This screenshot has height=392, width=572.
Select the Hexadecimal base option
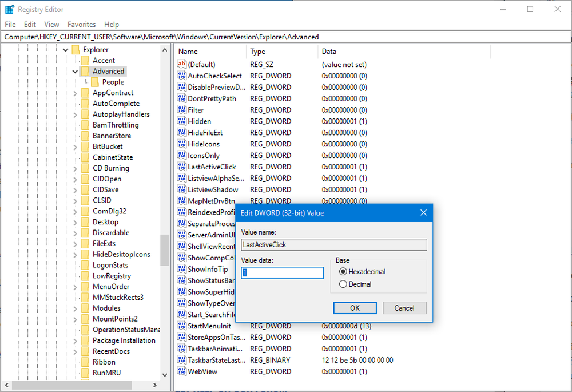343,272
